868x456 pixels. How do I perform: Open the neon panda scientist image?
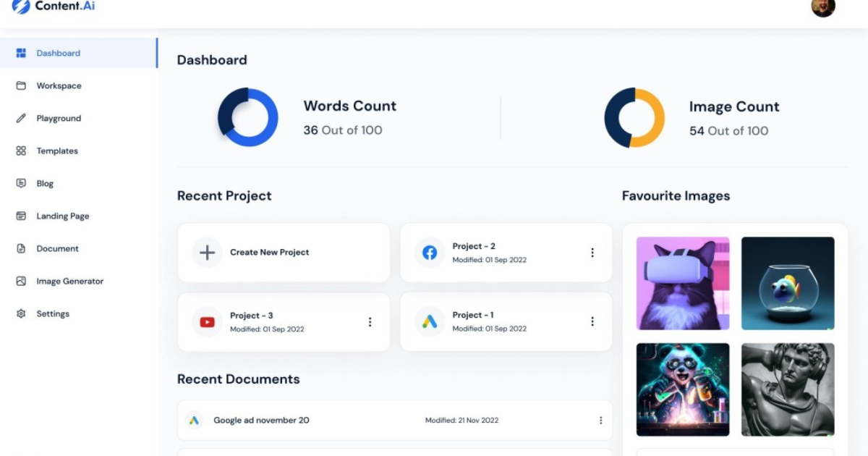click(683, 389)
